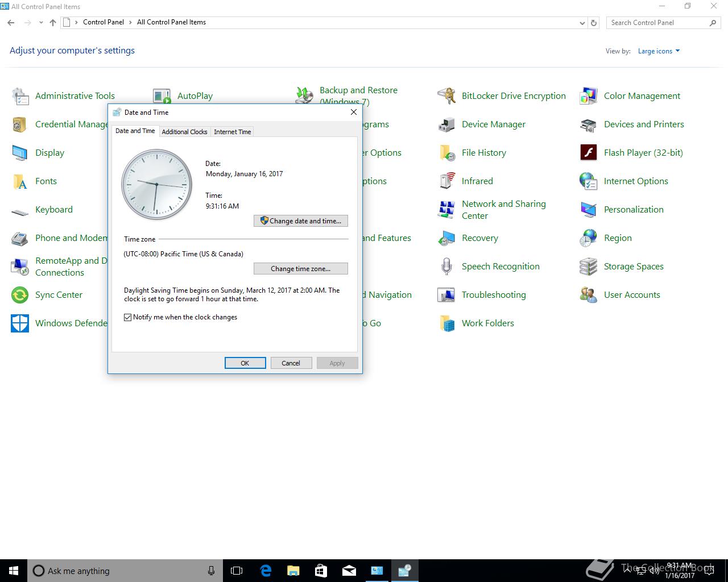This screenshot has width=728, height=582.
Task: Open BitLocker Drive Encryption icon
Action: coord(446,96)
